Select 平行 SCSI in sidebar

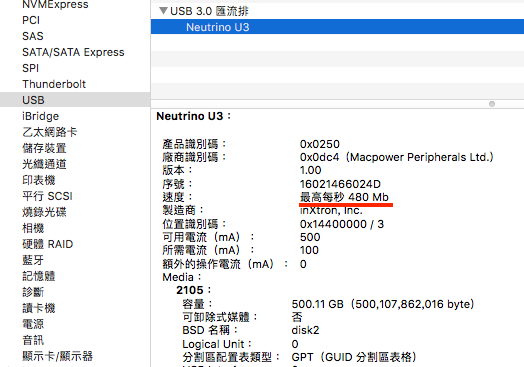click(47, 196)
